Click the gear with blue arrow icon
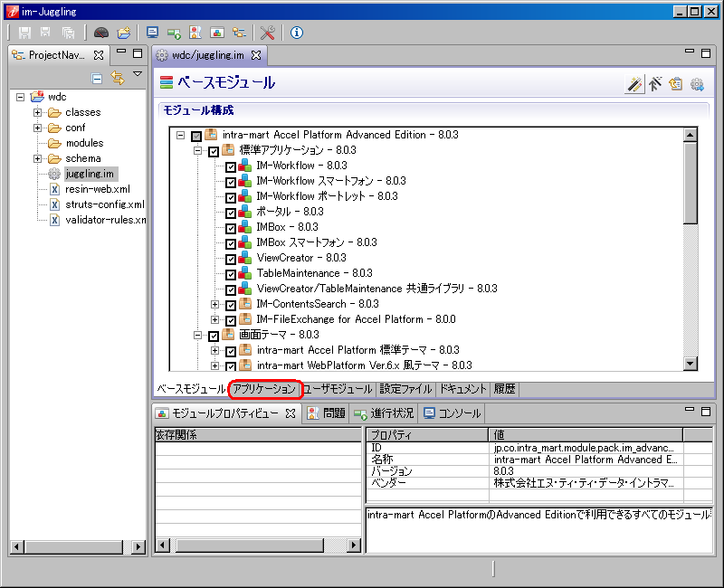The height and width of the screenshot is (588, 724). 697,84
